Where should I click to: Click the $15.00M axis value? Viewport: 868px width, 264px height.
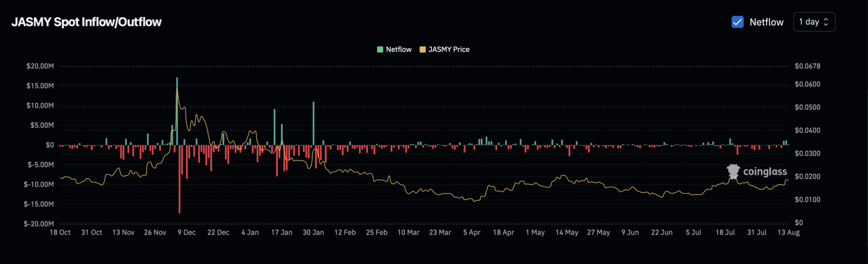pyautogui.click(x=40, y=86)
